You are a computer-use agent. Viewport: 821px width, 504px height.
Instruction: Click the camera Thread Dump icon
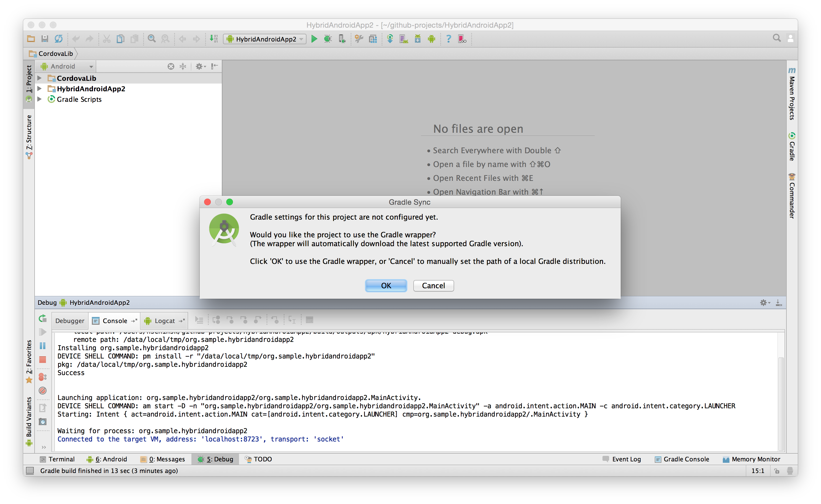coord(43,422)
